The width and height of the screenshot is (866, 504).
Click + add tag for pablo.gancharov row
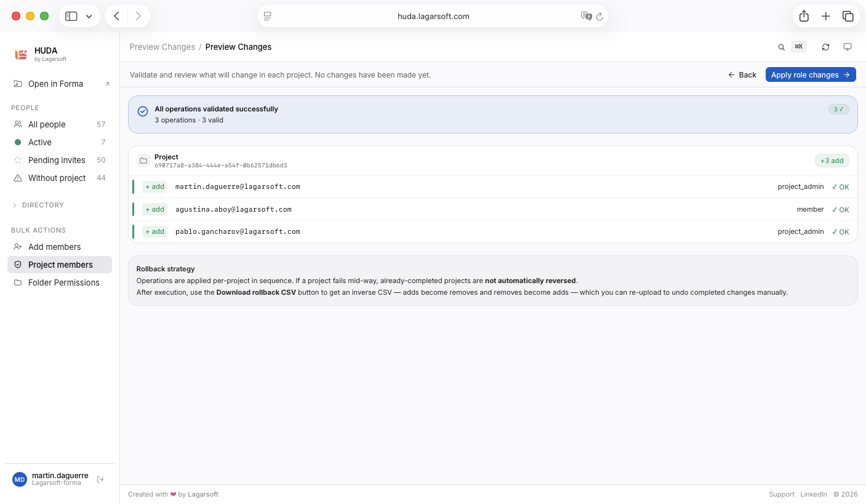click(x=154, y=231)
